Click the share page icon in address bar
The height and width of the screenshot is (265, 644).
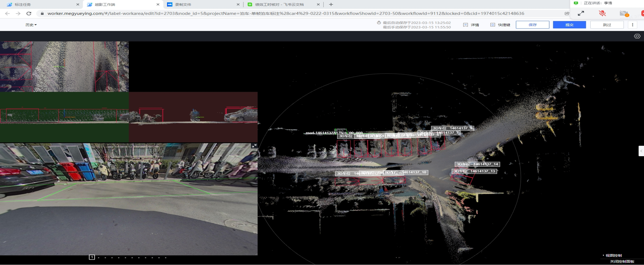567,14
